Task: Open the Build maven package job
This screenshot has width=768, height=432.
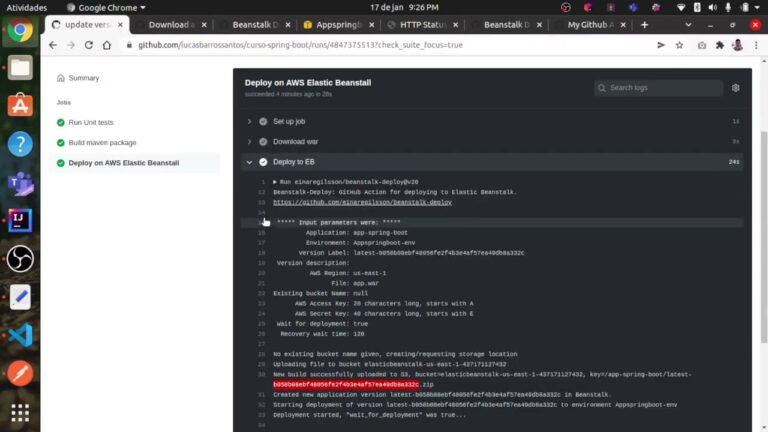Action: [x=102, y=143]
